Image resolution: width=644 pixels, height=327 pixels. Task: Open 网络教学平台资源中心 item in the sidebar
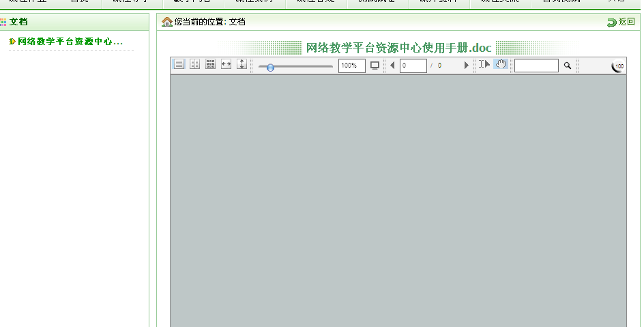(x=70, y=42)
